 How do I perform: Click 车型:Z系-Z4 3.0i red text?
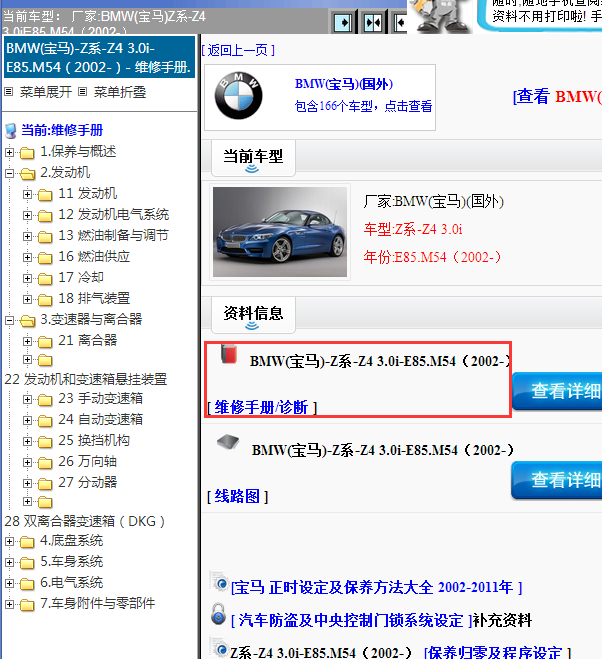(x=413, y=229)
